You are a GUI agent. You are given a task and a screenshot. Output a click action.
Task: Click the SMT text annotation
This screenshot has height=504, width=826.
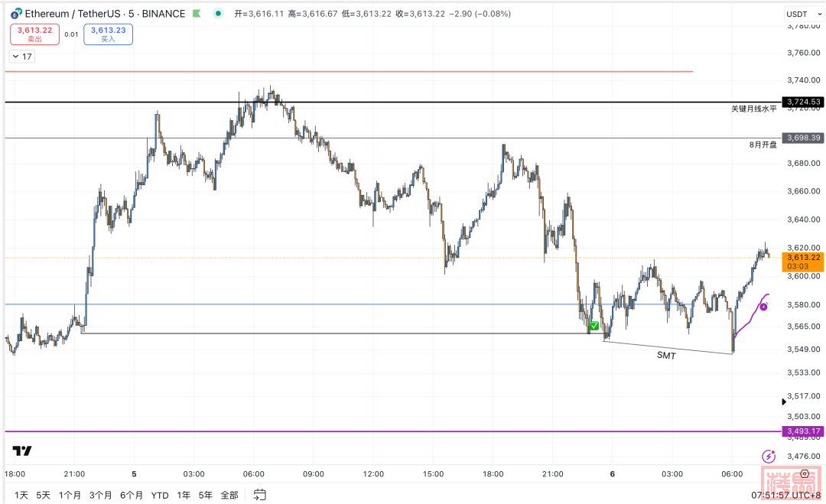666,356
